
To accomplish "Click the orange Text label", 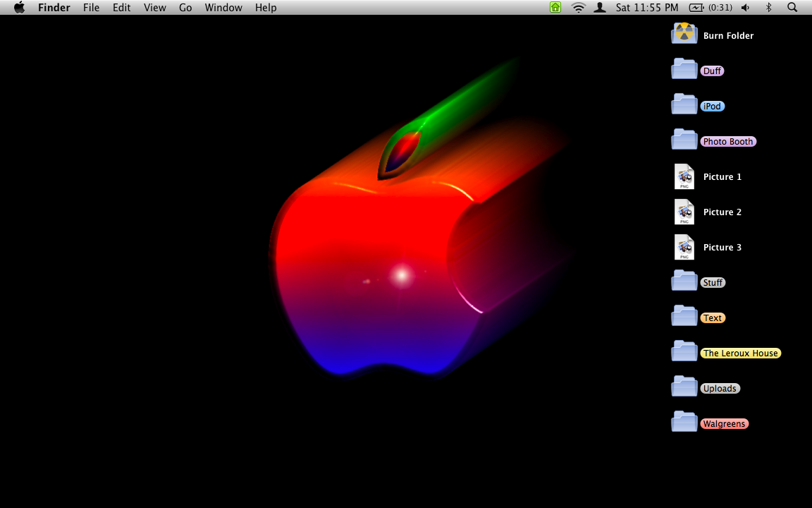I will pyautogui.click(x=713, y=317).
